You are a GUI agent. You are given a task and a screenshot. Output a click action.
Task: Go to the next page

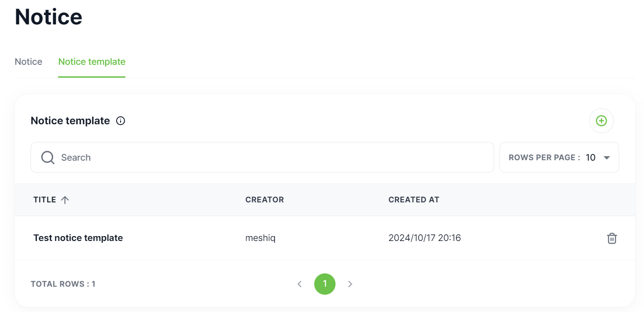(x=350, y=284)
